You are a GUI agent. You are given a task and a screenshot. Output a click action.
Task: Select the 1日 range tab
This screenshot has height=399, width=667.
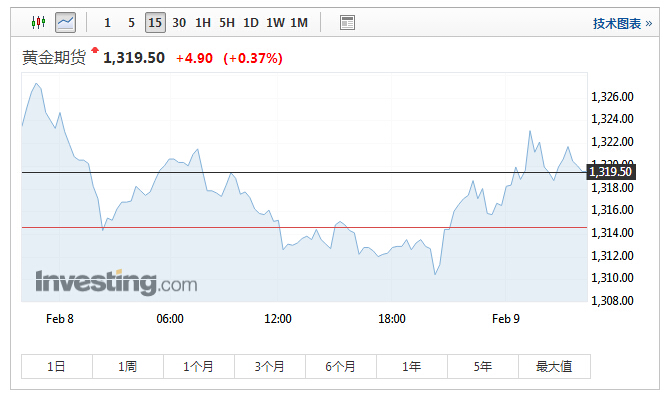[x=57, y=366]
